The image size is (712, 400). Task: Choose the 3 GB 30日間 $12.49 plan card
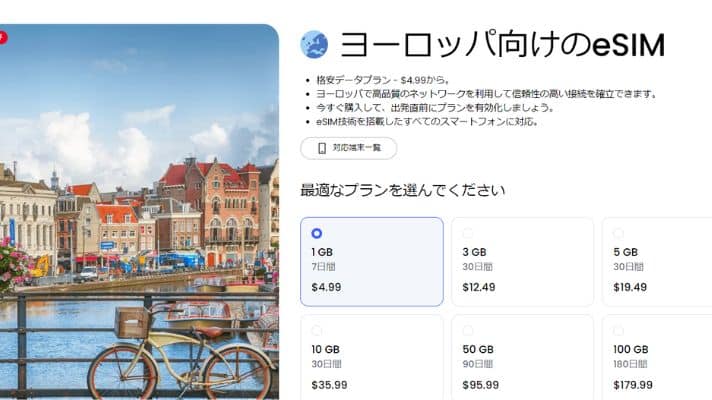coord(523,262)
